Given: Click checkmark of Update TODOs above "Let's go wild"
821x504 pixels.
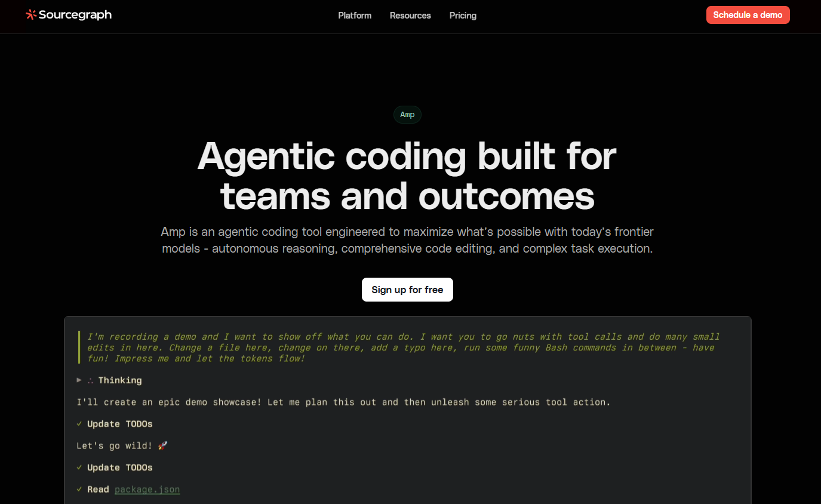Looking at the screenshot, I should pos(79,424).
